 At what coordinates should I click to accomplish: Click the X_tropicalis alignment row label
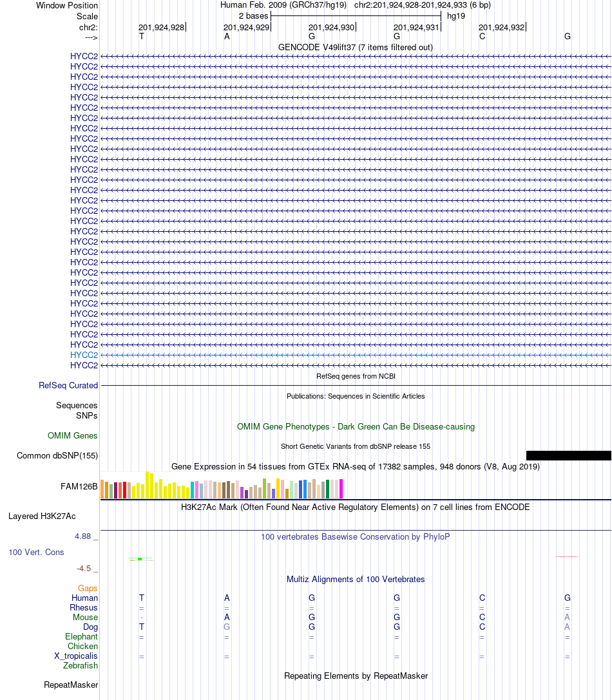[x=75, y=656]
